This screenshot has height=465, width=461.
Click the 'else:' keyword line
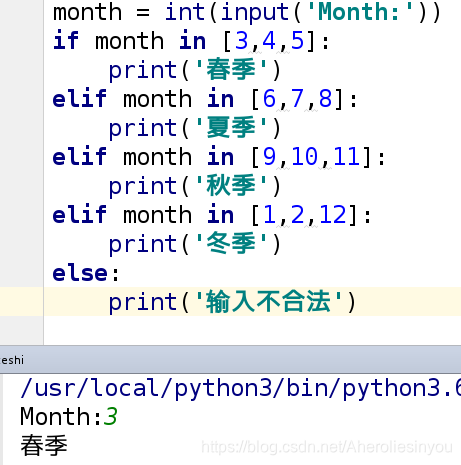coord(86,273)
